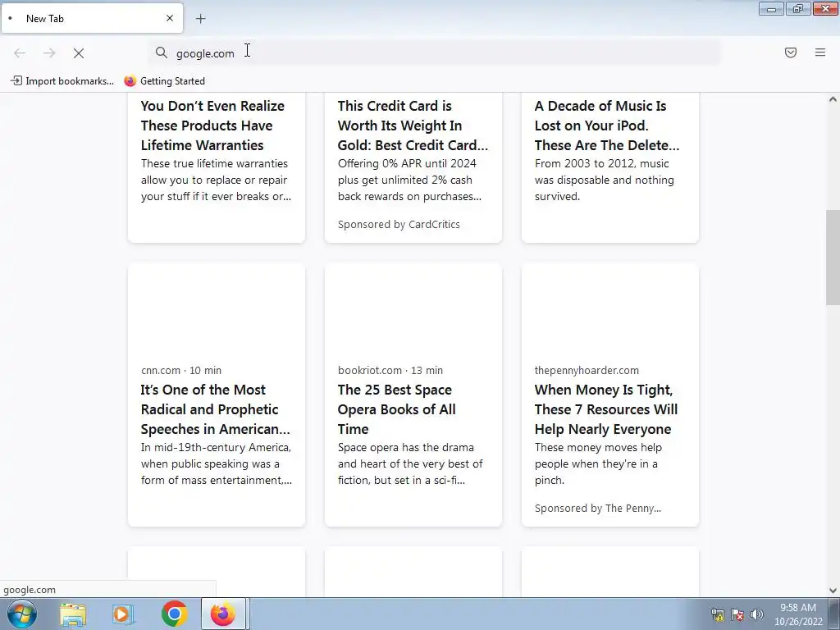Viewport: 840px width, 630px height.
Task: Restore down the Firefox window
Action: [797, 8]
